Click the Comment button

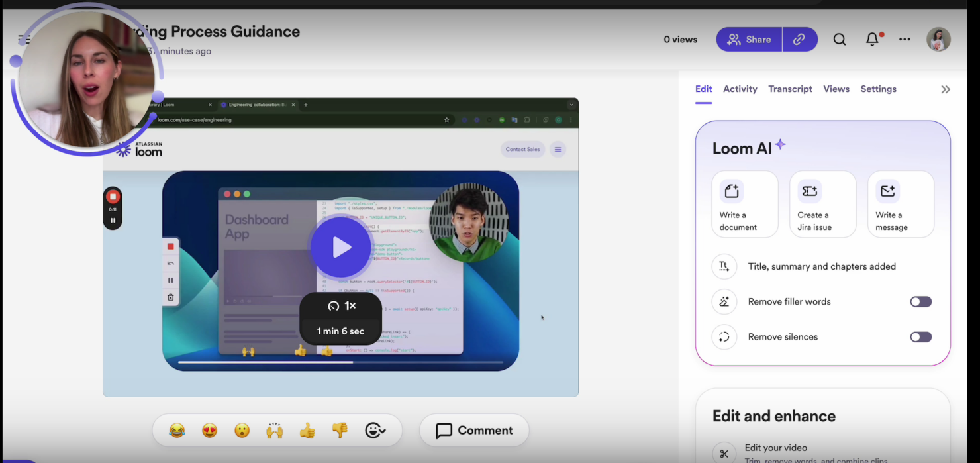pyautogui.click(x=473, y=430)
